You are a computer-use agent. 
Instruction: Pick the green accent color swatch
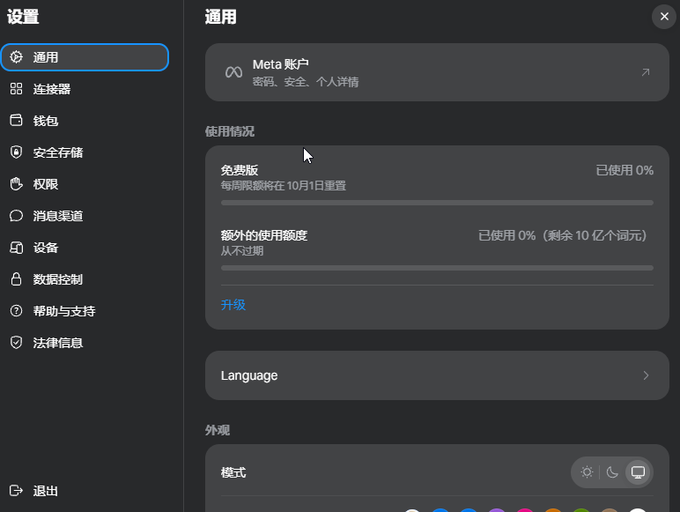click(x=581, y=510)
